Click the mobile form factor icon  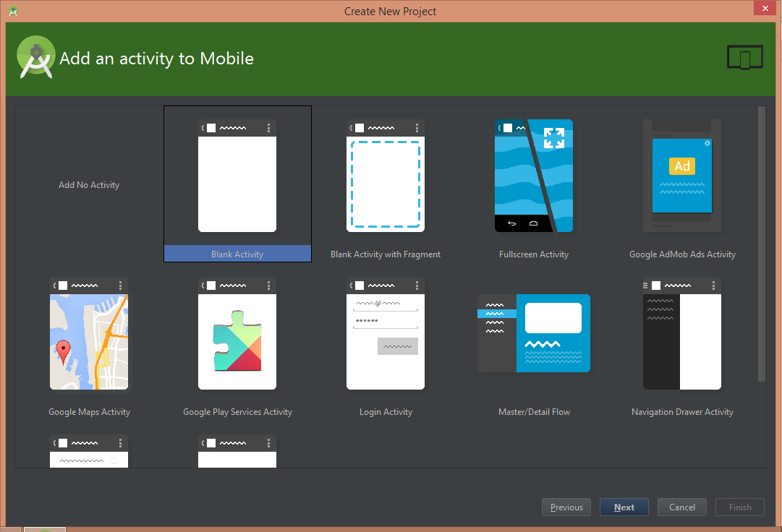[744, 56]
